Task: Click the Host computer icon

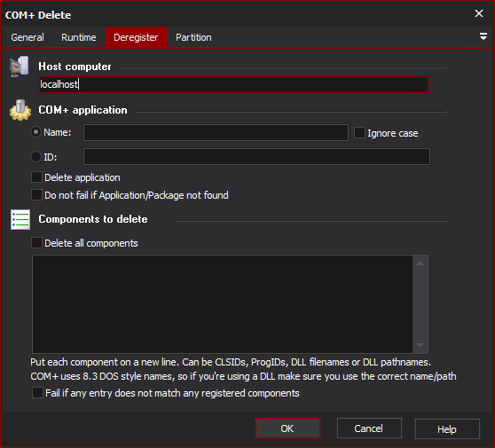Action: tap(20, 67)
